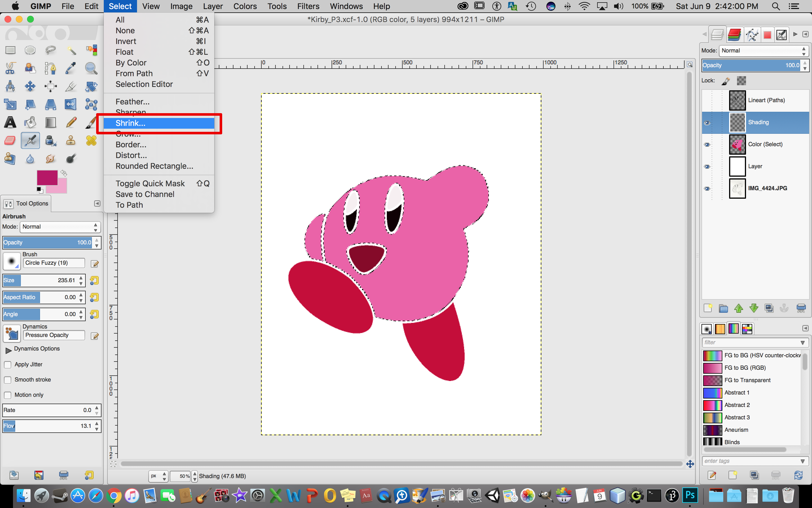The width and height of the screenshot is (812, 508).
Task: Toggle lock alpha channel checkerboard icon
Action: point(741,81)
